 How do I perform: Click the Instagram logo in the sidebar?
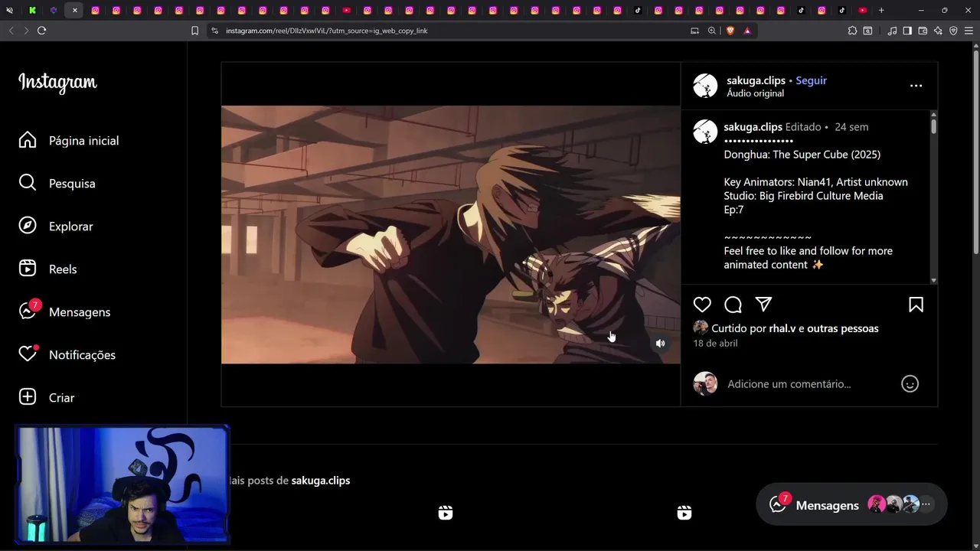point(57,82)
